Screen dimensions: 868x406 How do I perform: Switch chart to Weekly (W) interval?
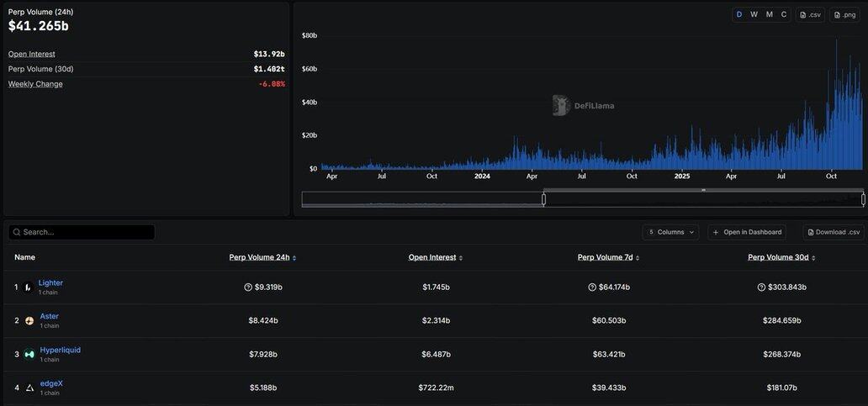[754, 14]
